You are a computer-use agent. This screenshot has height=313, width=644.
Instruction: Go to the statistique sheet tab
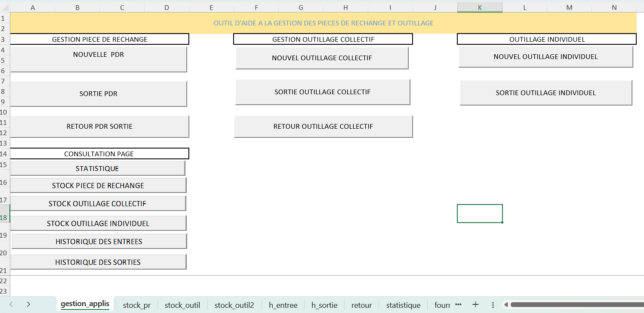403,305
